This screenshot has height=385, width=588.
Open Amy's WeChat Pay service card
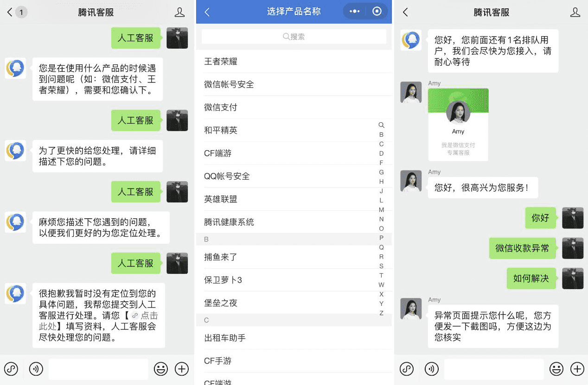458,124
